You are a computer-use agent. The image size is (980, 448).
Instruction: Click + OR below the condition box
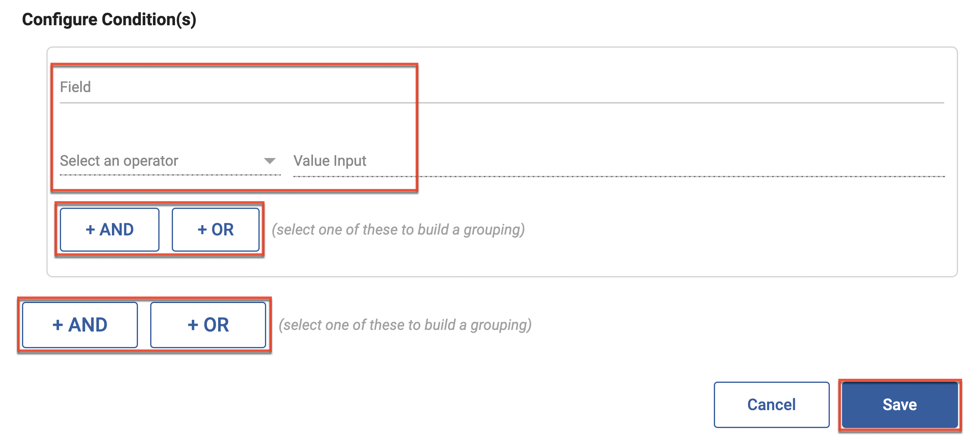[208, 325]
